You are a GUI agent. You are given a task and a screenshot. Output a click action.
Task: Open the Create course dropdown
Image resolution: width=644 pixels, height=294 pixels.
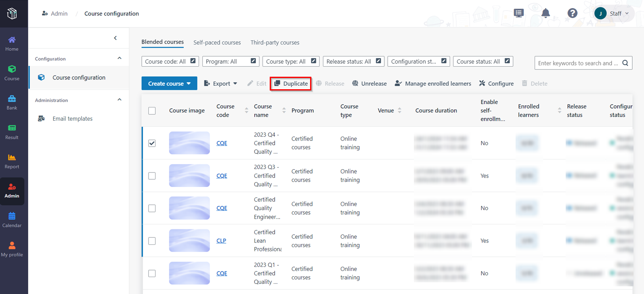coord(169,84)
